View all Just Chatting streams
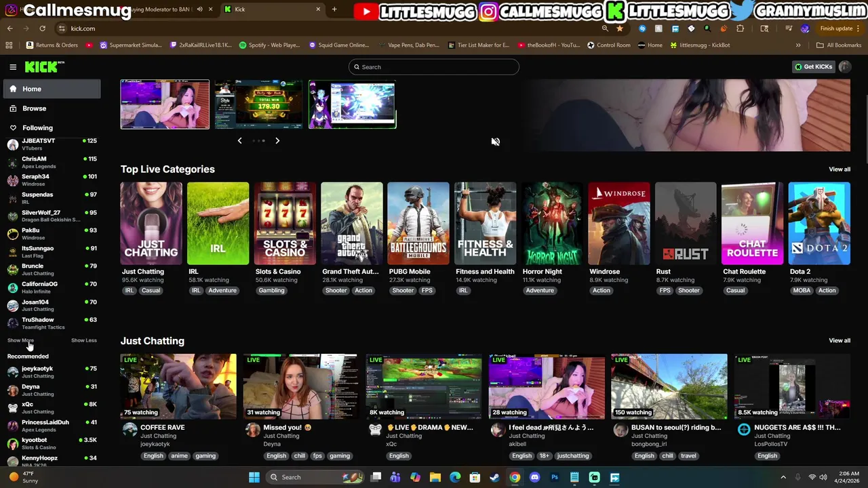 840,341
